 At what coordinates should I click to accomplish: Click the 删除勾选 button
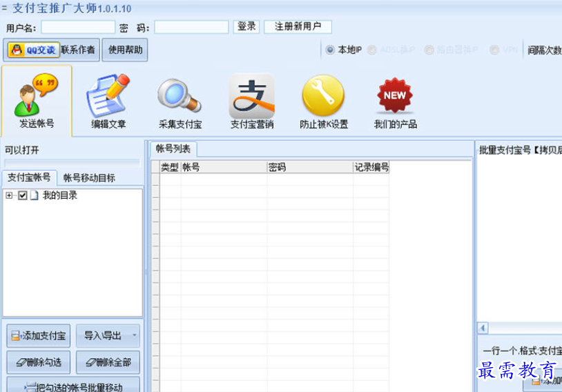pyautogui.click(x=39, y=362)
